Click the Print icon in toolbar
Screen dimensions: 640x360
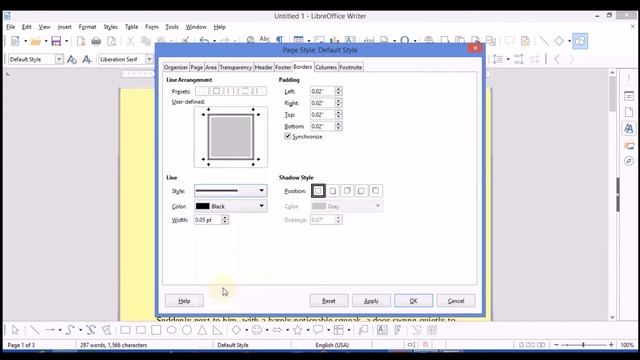pos(96,41)
